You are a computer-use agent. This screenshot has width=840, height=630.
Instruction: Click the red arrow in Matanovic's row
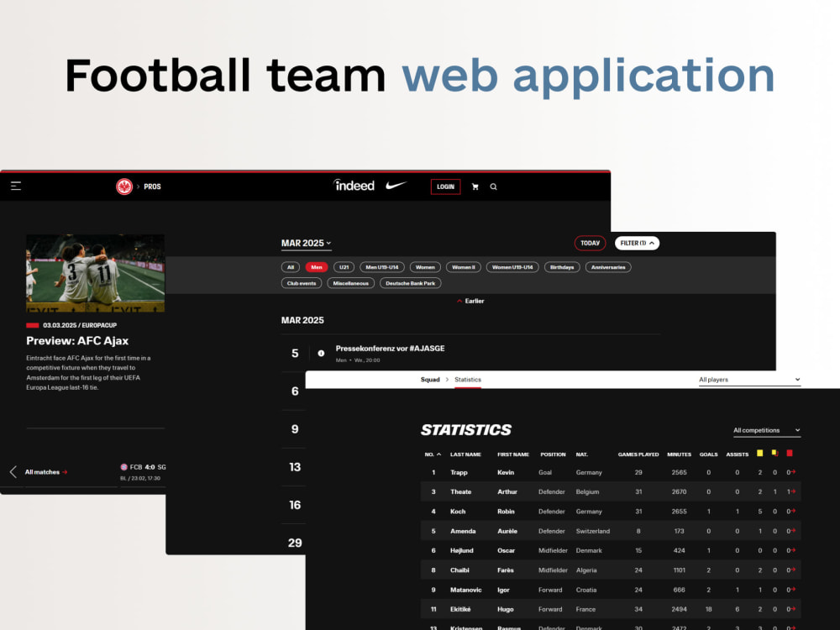[794, 590]
